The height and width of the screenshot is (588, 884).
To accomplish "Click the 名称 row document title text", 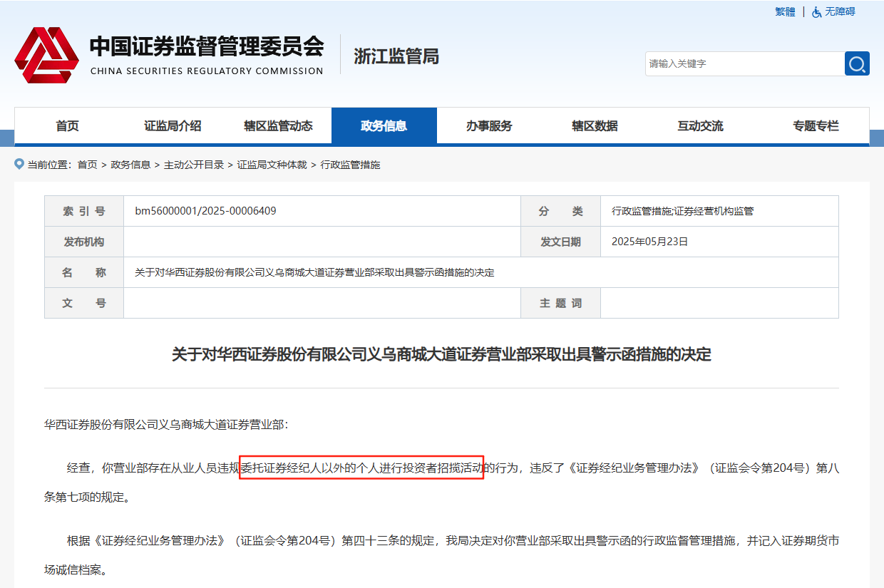I will pos(314,272).
